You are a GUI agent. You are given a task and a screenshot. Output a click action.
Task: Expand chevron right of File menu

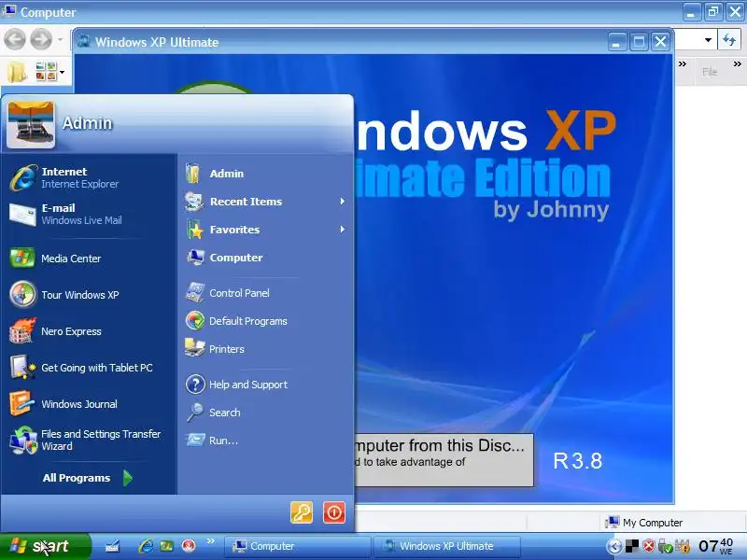(x=737, y=63)
